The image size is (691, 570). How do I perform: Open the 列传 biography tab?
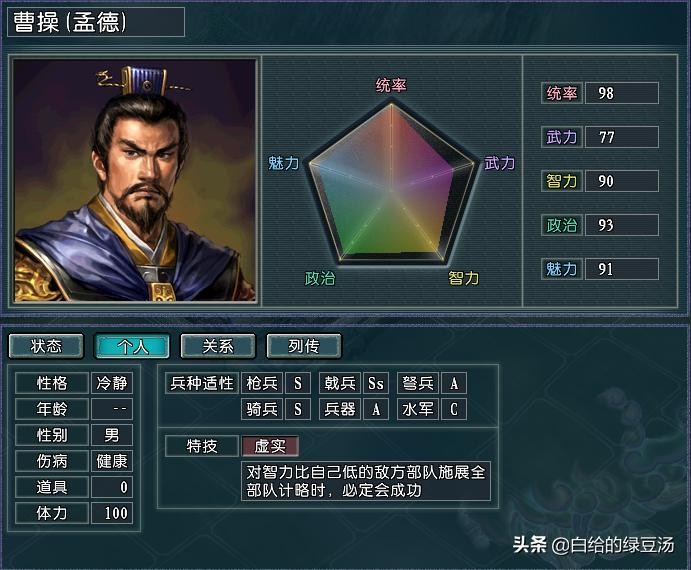[304, 346]
